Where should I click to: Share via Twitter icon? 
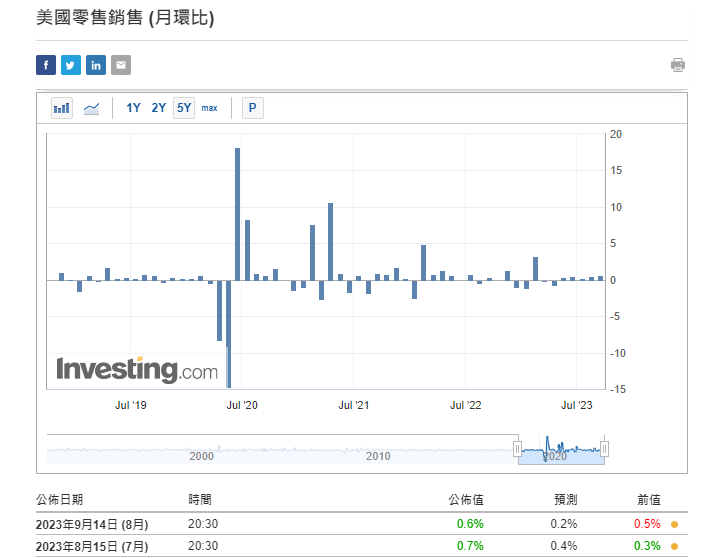point(71,65)
